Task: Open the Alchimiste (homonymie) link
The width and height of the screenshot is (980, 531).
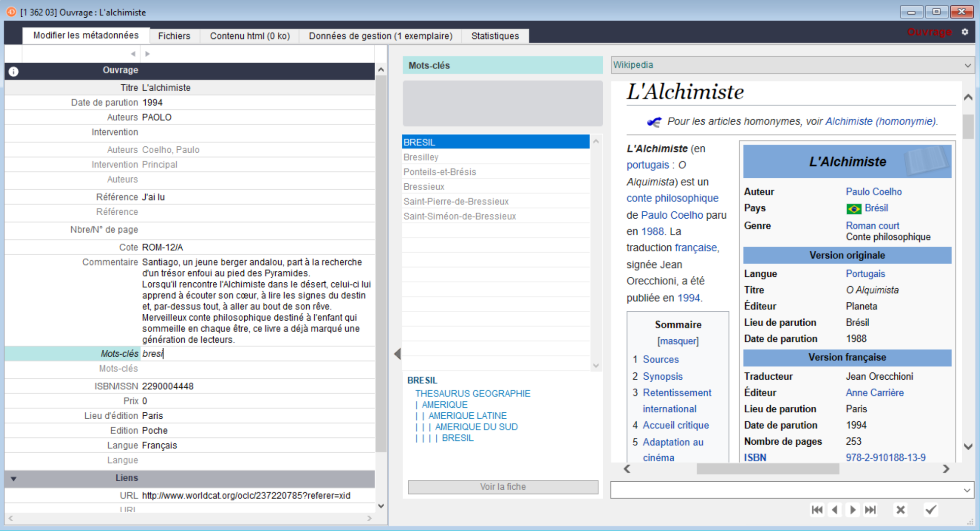Action: tap(881, 121)
